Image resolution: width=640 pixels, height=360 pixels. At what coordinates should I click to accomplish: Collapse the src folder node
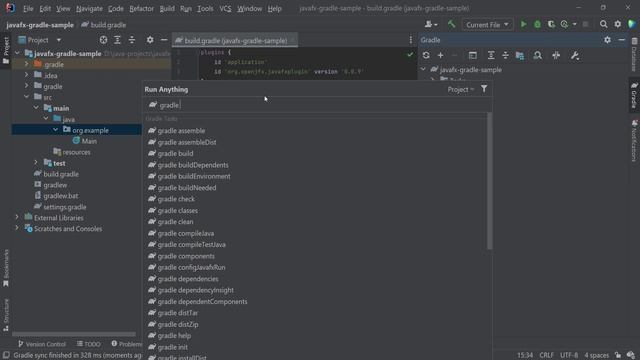coord(27,97)
